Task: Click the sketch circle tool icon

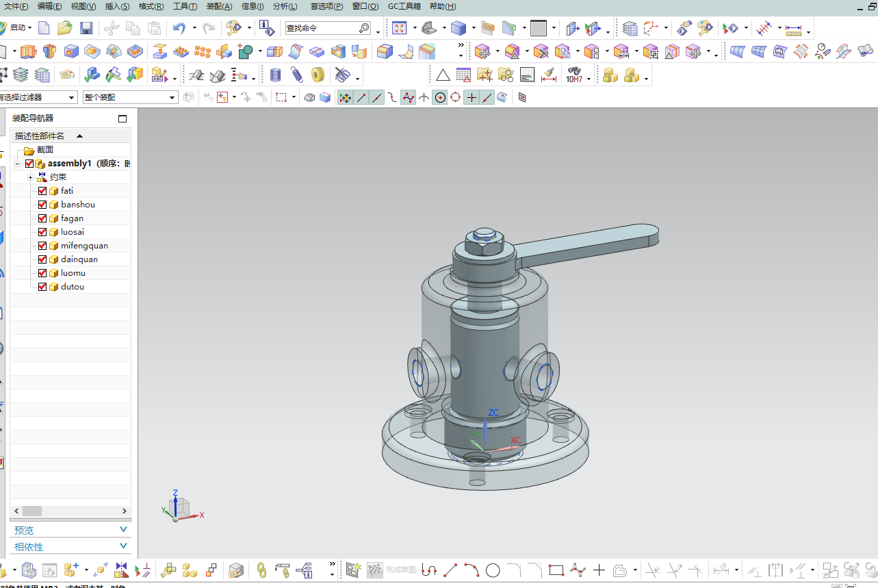Action: pos(493,570)
